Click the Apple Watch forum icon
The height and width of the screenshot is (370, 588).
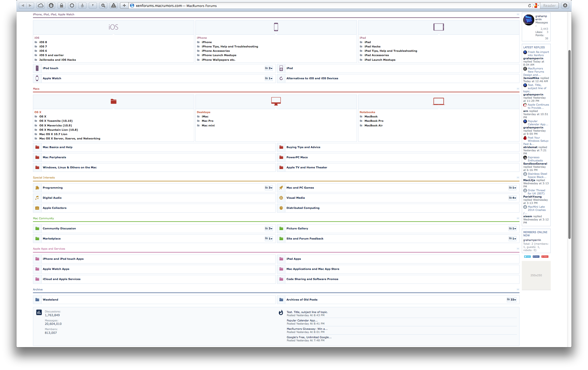point(37,78)
